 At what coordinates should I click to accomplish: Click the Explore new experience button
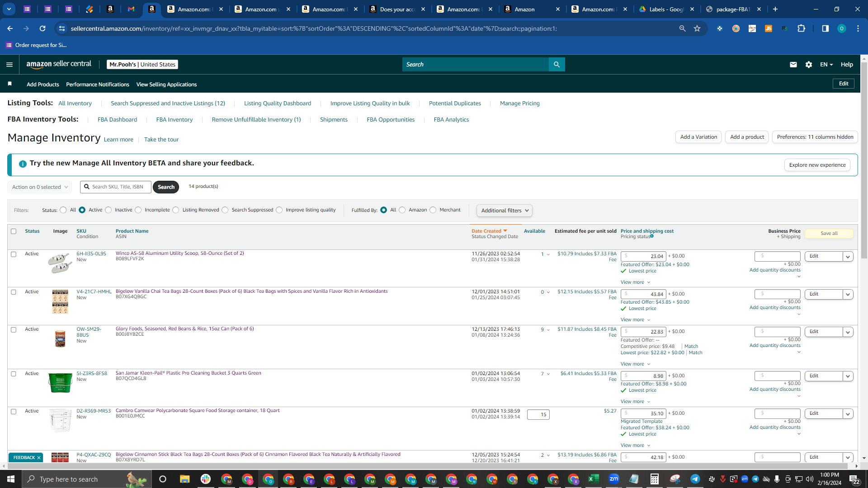click(x=817, y=165)
